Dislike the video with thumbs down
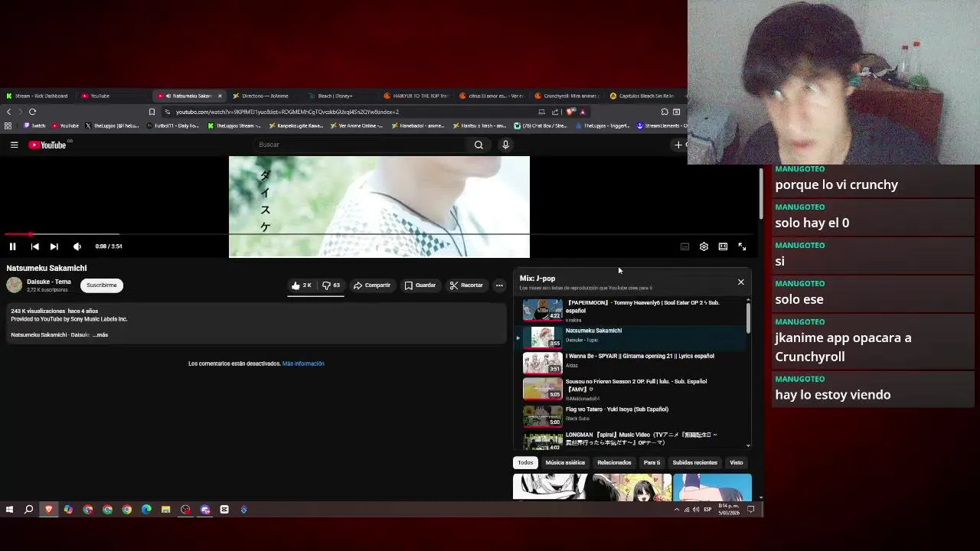 point(331,285)
